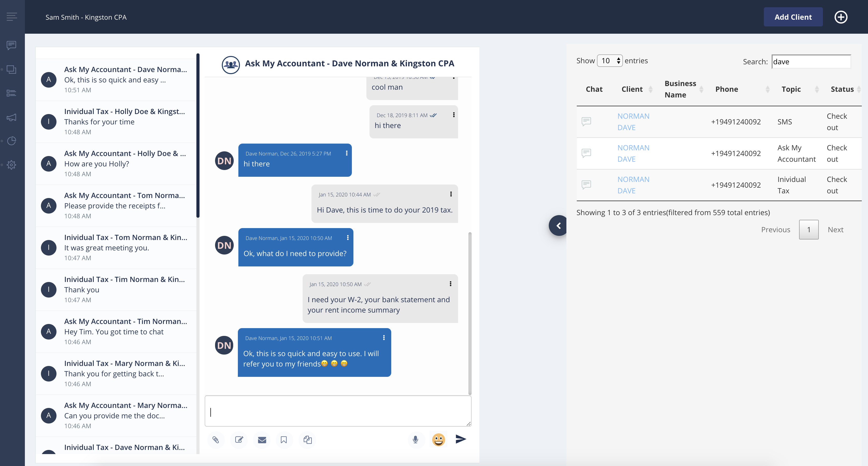Click the Add Client button
The height and width of the screenshot is (466, 868).
[x=793, y=17]
